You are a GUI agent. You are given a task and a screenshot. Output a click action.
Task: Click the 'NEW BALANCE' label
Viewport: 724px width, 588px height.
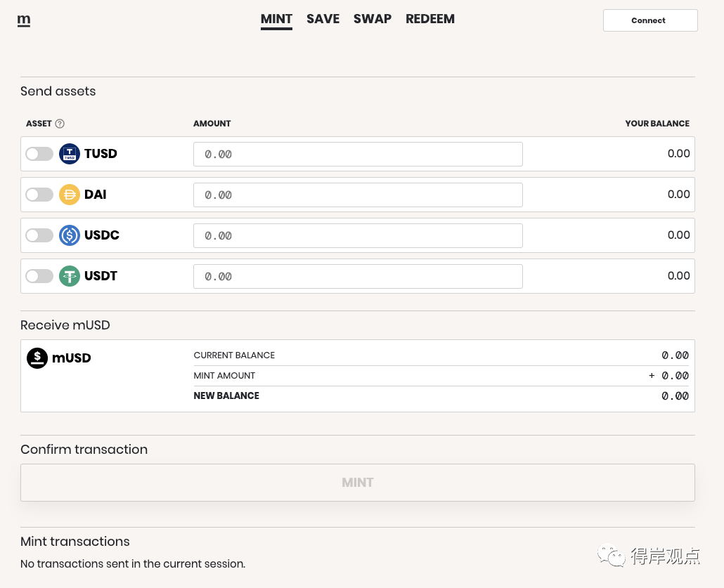pos(226,396)
